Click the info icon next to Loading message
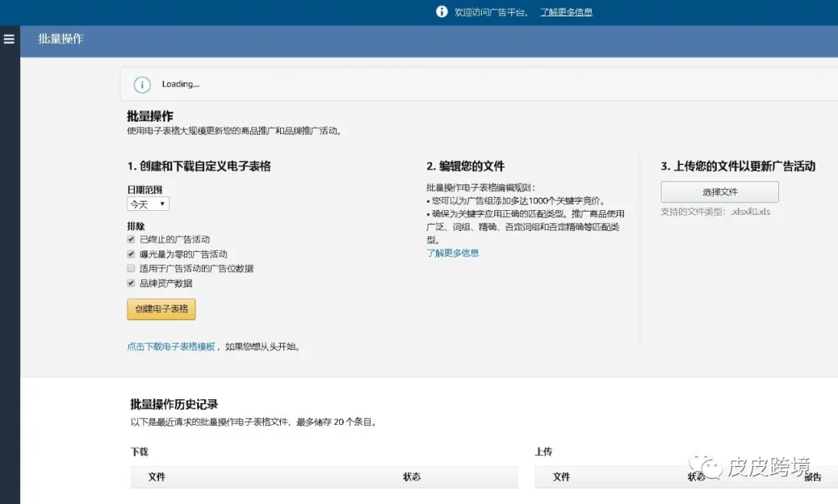This screenshot has width=838, height=504. pos(142,84)
